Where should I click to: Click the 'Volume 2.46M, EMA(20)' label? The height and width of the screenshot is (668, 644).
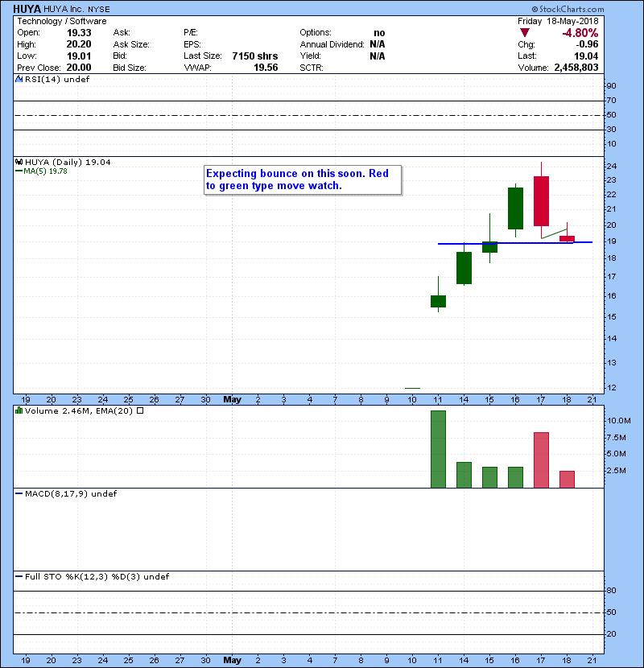(x=79, y=410)
